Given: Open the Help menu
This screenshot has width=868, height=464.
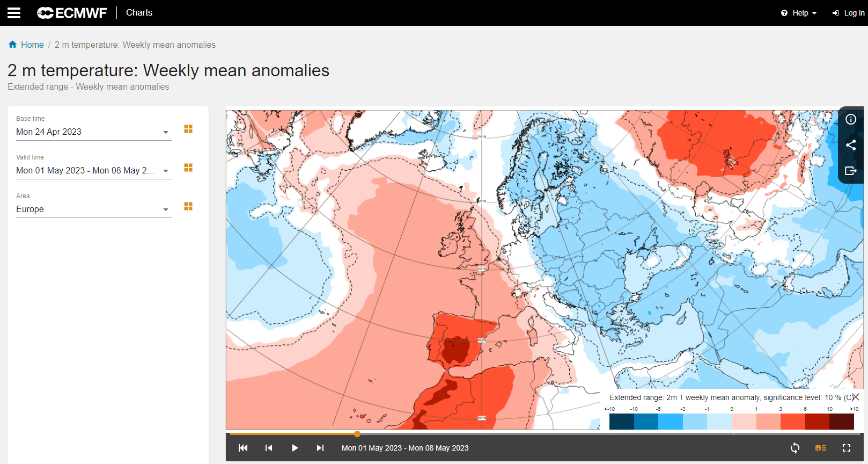Looking at the screenshot, I should (x=799, y=13).
